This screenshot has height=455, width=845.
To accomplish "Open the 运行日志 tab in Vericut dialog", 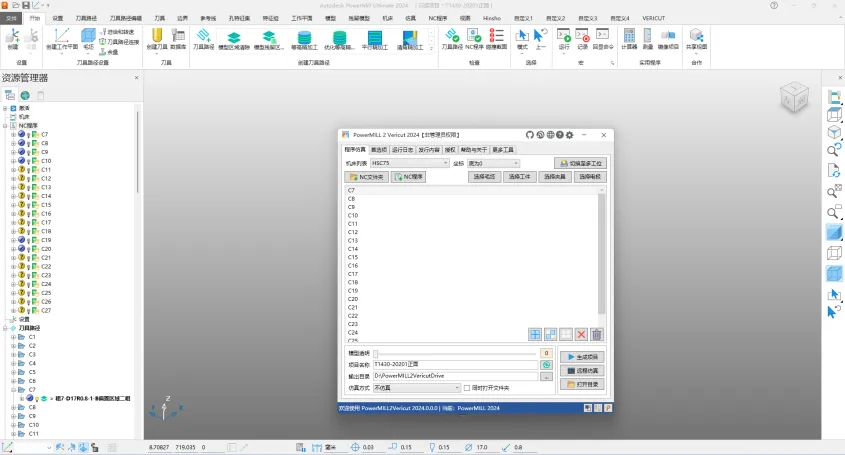I will coord(402,150).
